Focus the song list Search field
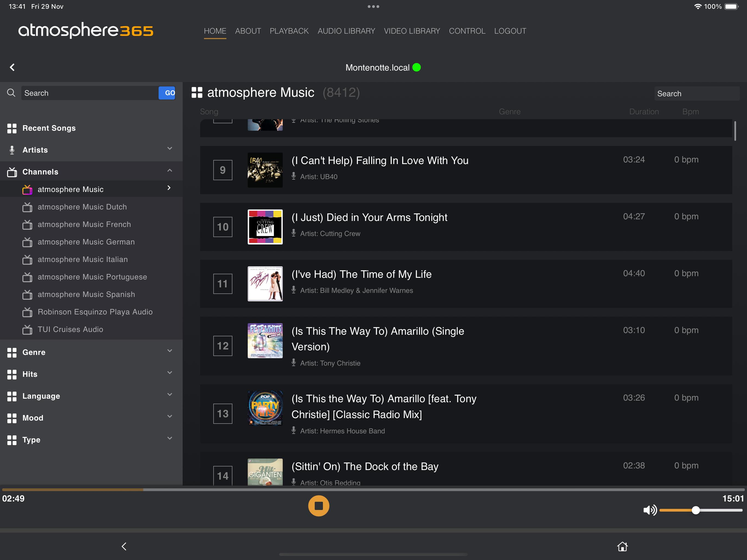 [697, 94]
